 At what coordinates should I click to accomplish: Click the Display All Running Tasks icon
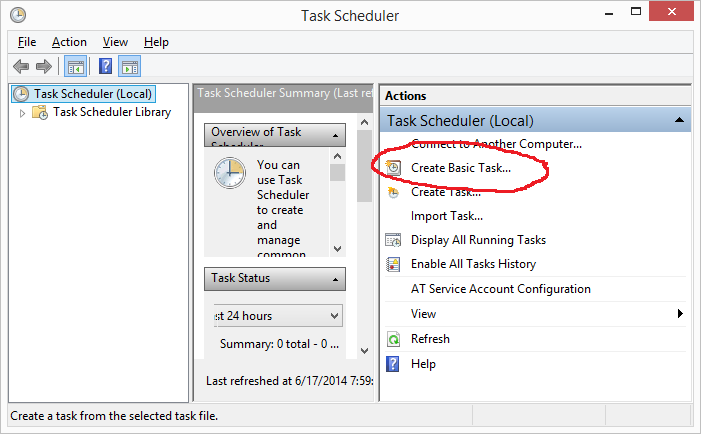(x=393, y=240)
